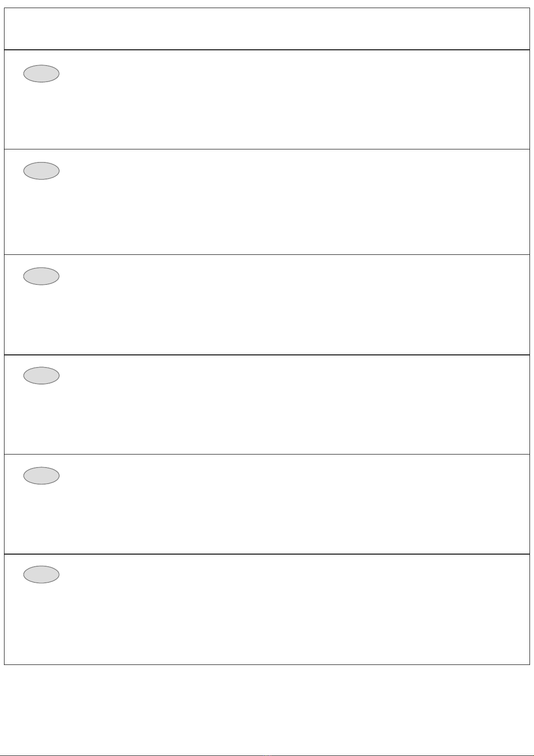This screenshot has width=534, height=756.
Task: Click inside the second row's empty content area
Action: [291, 202]
